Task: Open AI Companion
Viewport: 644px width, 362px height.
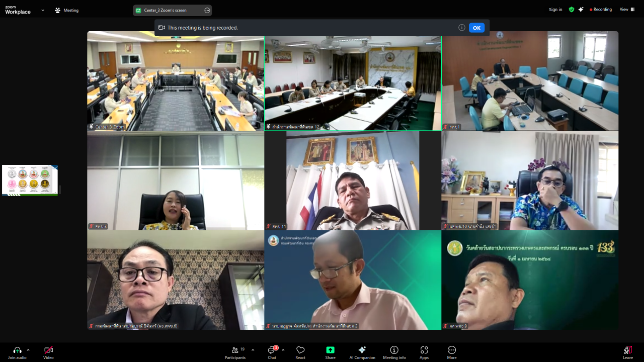Action: pyautogui.click(x=362, y=352)
